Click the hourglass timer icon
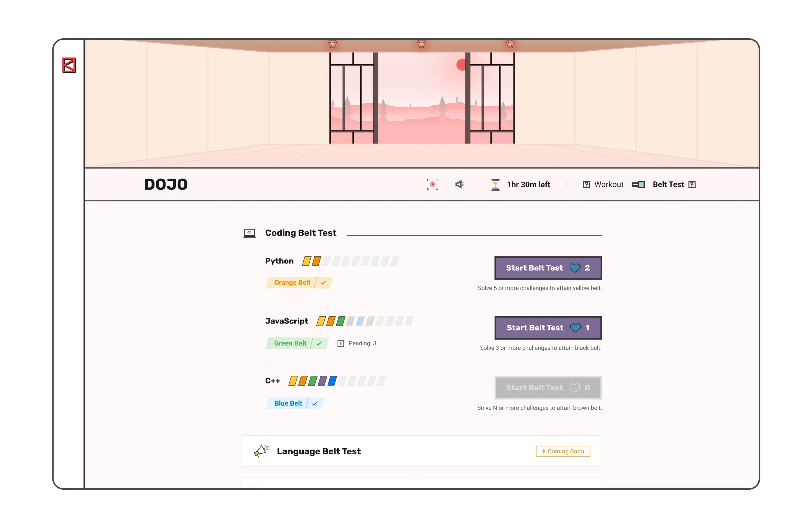 pos(495,185)
